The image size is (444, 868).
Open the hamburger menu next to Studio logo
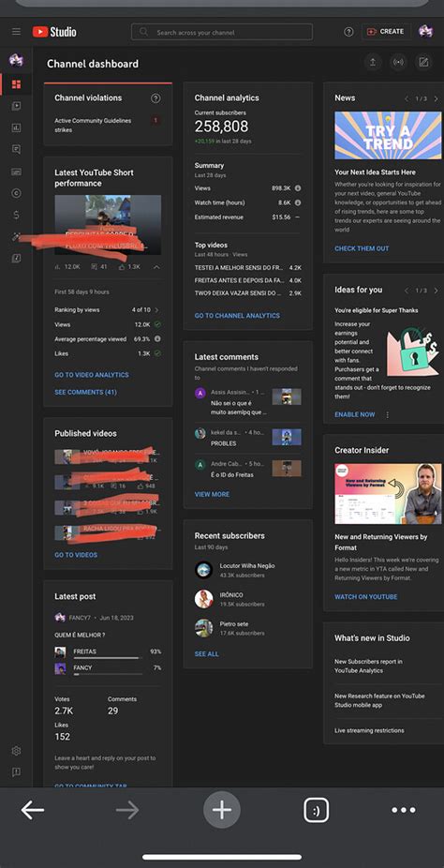pyautogui.click(x=17, y=32)
